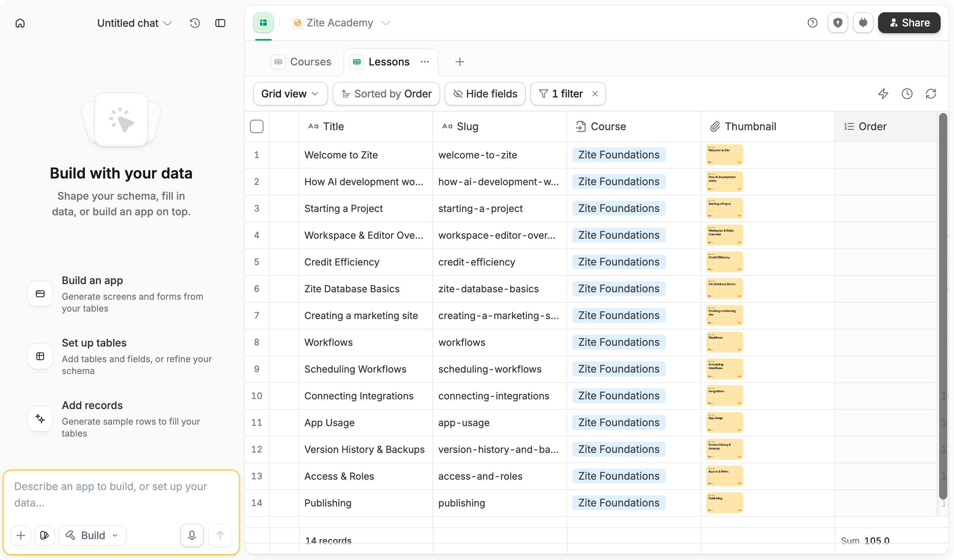
Task: Select the 'Starting a Project' title cell
Action: [x=366, y=209]
